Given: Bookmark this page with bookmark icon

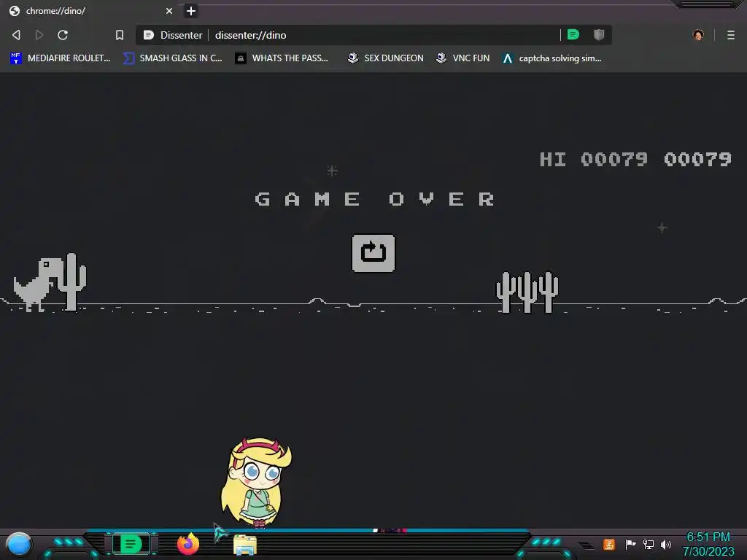Looking at the screenshot, I should click(120, 35).
